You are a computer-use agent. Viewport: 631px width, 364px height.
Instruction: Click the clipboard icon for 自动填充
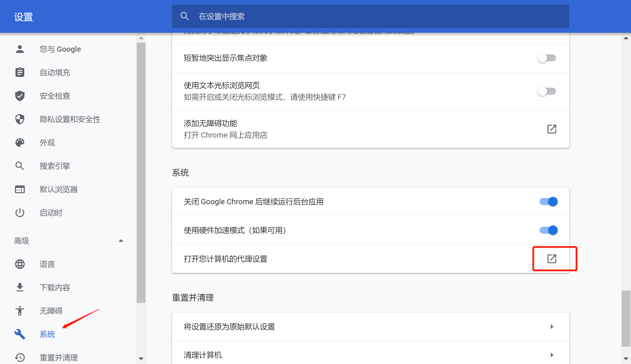pyautogui.click(x=20, y=72)
